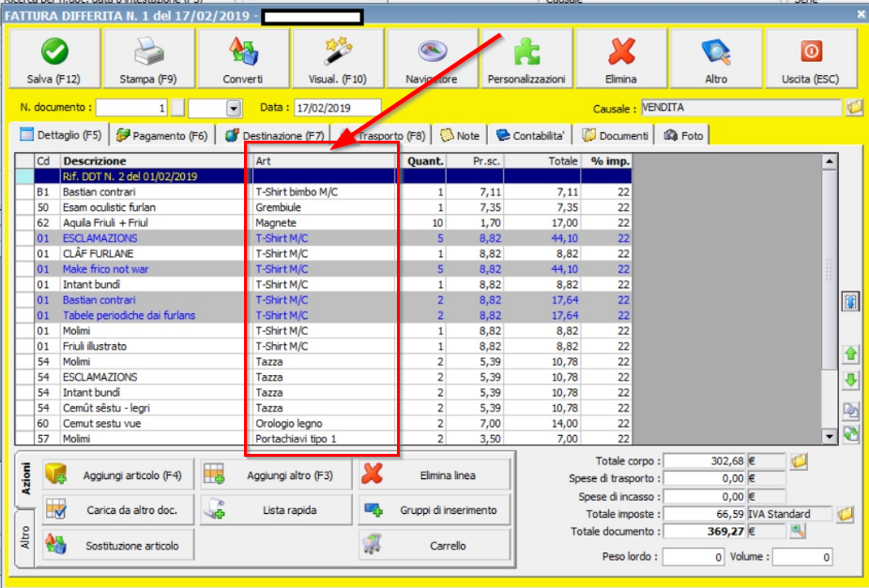This screenshot has height=588, width=869.
Task: Click the copy-row icon beside grid
Action: click(x=851, y=410)
